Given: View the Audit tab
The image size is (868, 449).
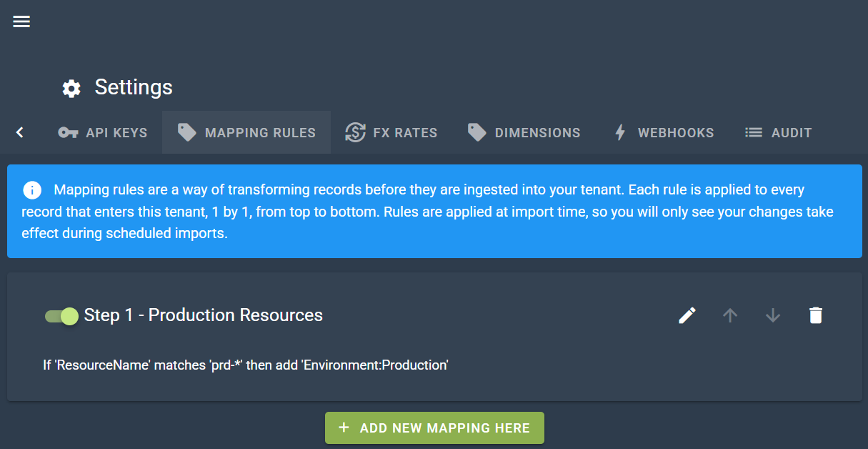Looking at the screenshot, I should point(778,132).
